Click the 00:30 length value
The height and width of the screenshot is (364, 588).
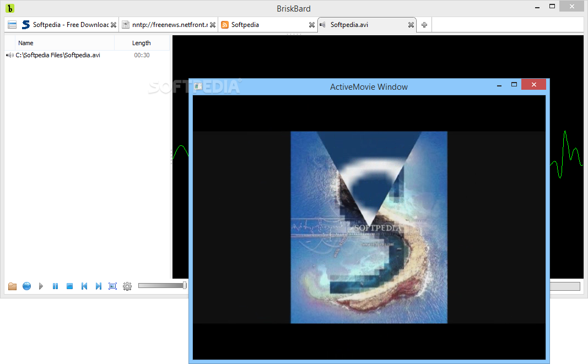pyautogui.click(x=142, y=55)
